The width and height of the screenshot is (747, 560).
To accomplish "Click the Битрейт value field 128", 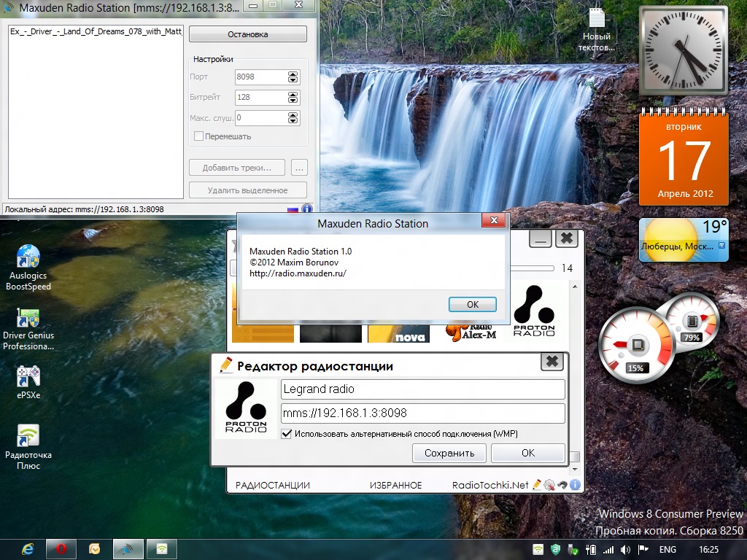I will click(x=262, y=97).
